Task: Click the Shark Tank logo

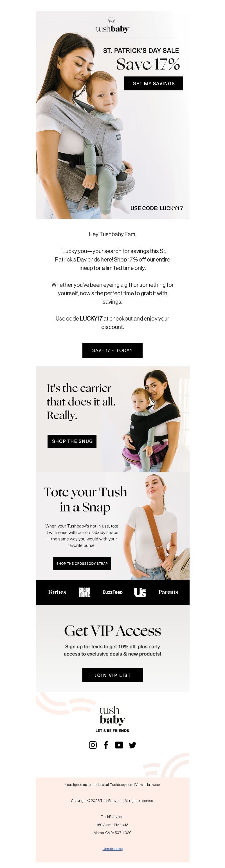Action: (84, 592)
